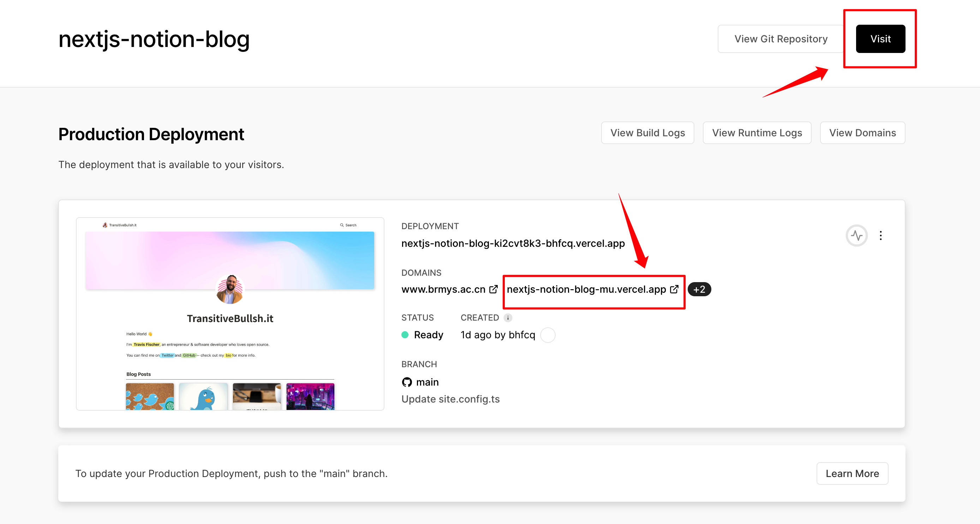Click the Ready status text
Screen dimensions: 980x524
[x=428, y=335]
